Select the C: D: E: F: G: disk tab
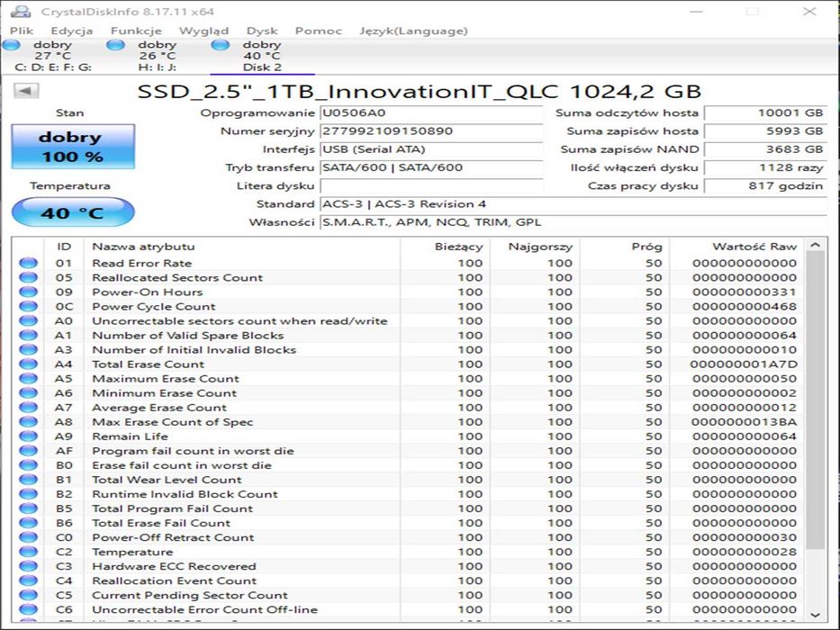840x630 pixels. pos(52,56)
